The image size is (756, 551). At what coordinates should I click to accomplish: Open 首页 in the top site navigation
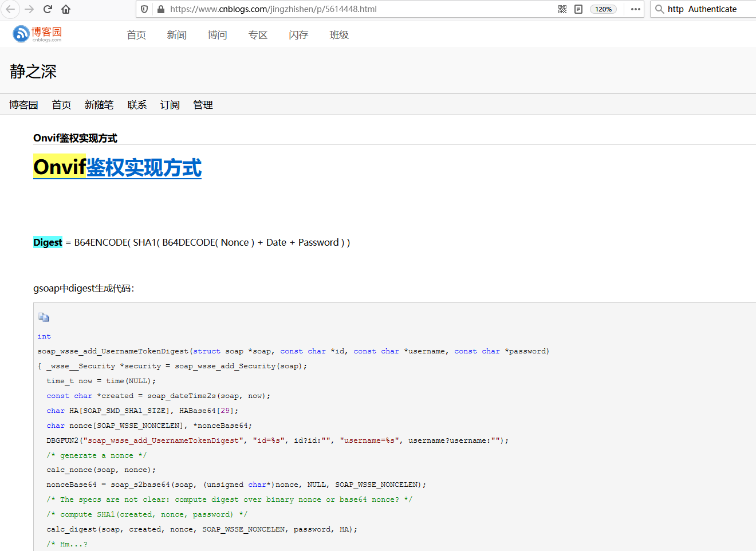136,35
